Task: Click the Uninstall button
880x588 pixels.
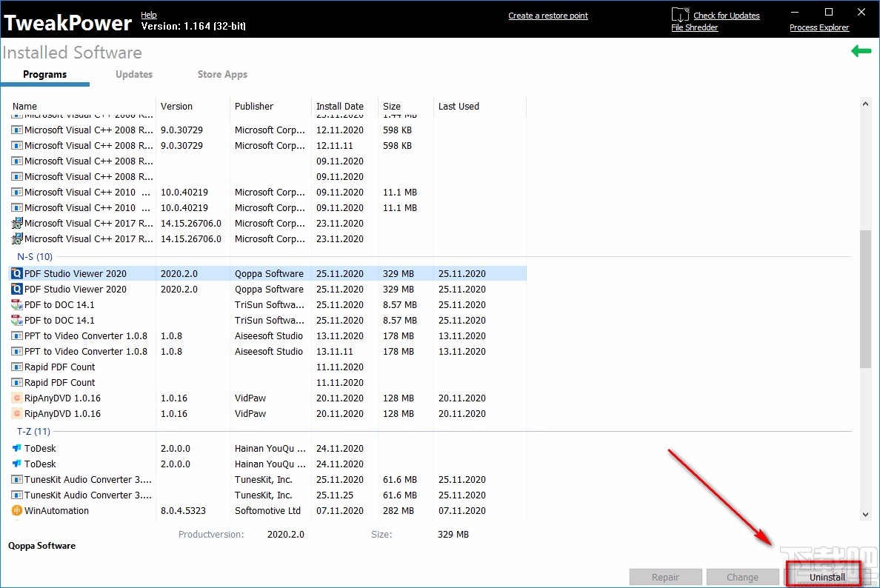Action: click(827, 578)
